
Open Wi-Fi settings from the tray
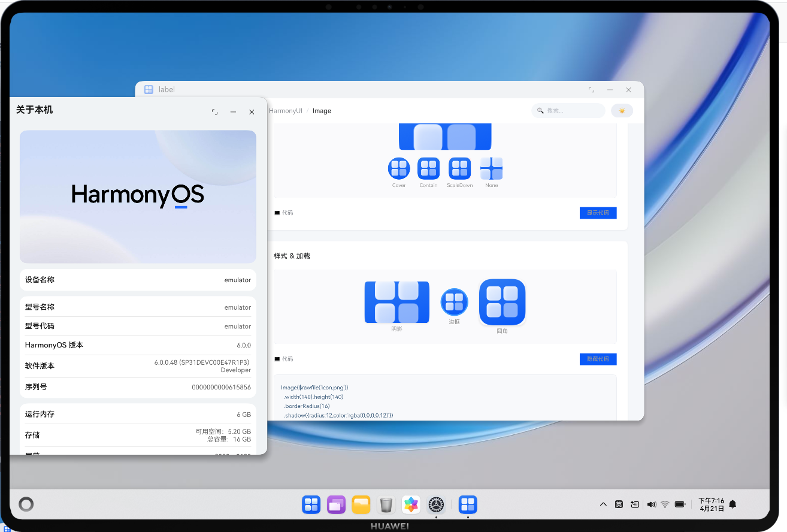pyautogui.click(x=665, y=504)
